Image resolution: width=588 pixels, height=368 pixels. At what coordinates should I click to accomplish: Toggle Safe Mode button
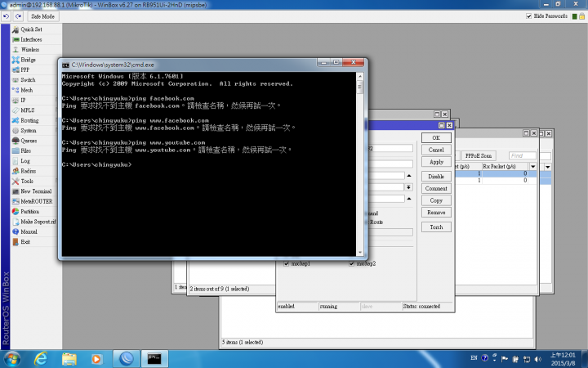[43, 16]
